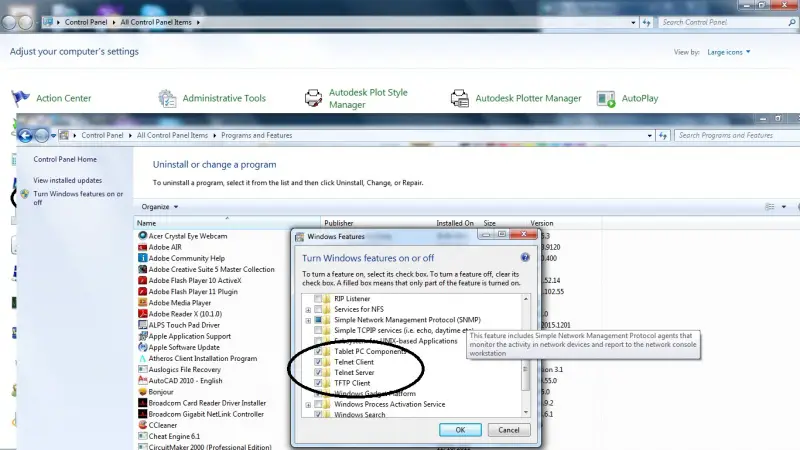Open the Control Panel Home link
The image size is (800, 450).
pyautogui.click(x=65, y=159)
